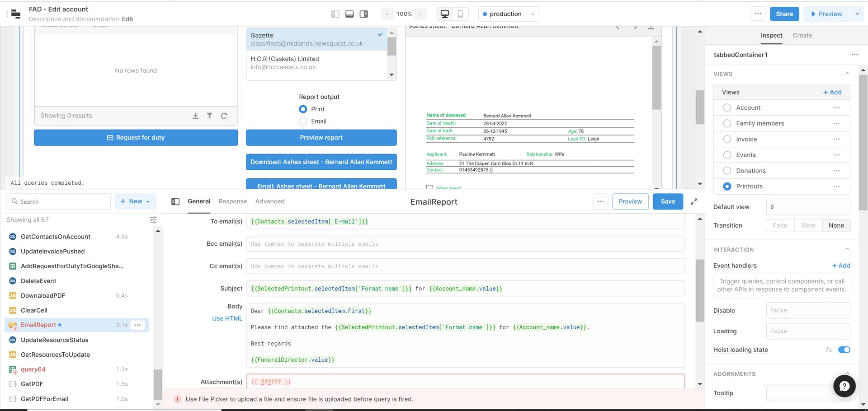Image resolution: width=868 pixels, height=411 pixels.
Task: Open options menu for Account view
Action: [837, 107]
